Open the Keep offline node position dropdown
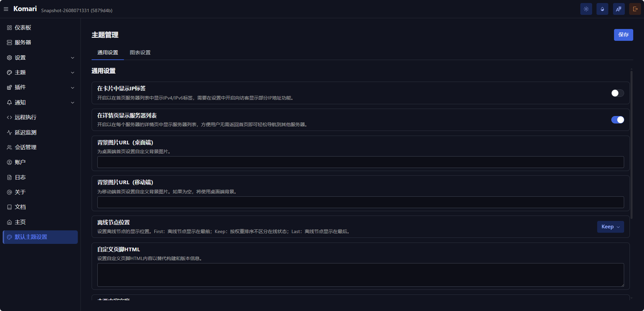This screenshot has height=311, width=644. pos(610,227)
